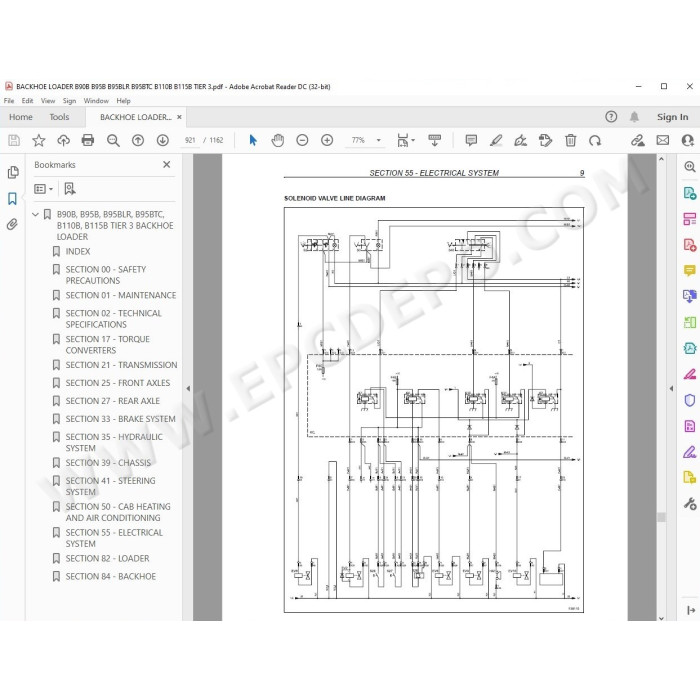700x700 pixels.
Task: Click the scrolling mode keyboard icon
Action: click(434, 140)
